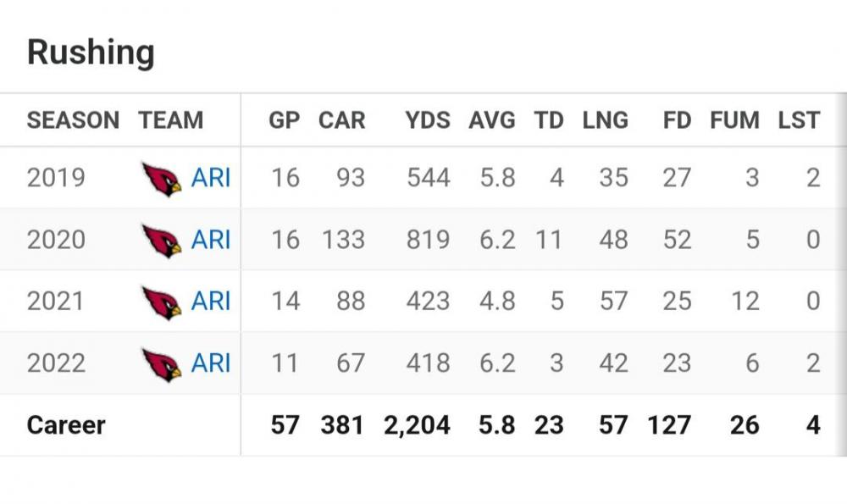Follow the ARI team link for 2021

pos(211,302)
